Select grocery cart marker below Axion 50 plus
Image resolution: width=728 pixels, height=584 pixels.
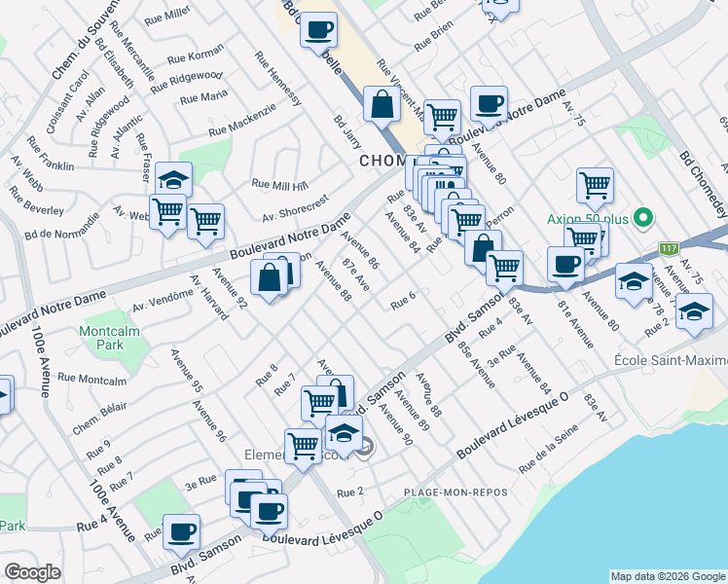point(582,241)
